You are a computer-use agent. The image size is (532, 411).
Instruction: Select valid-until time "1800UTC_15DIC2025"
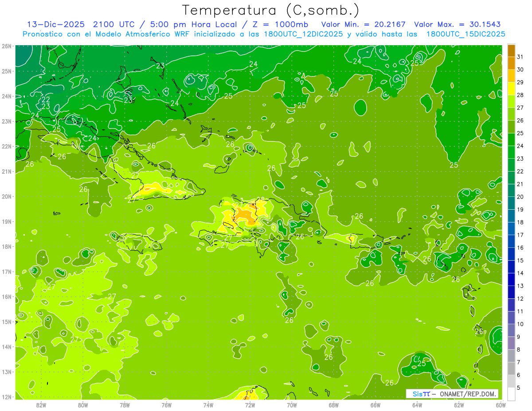click(466, 34)
